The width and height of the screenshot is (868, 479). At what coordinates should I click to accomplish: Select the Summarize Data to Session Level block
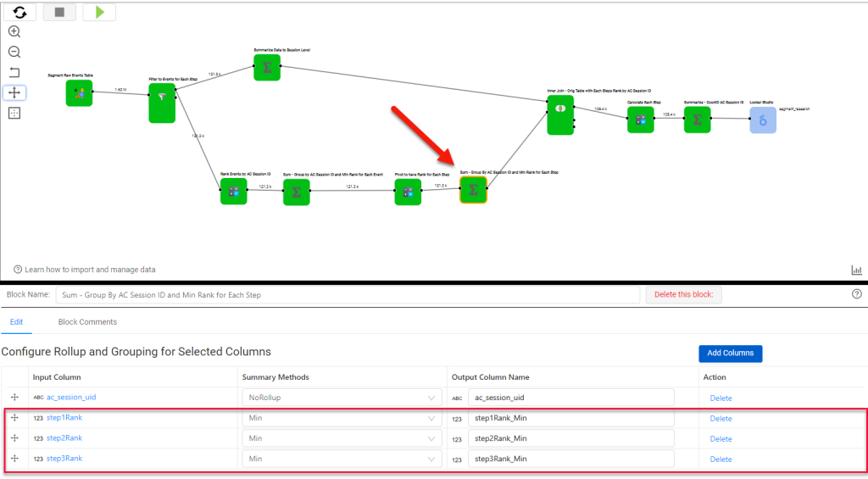(x=267, y=68)
